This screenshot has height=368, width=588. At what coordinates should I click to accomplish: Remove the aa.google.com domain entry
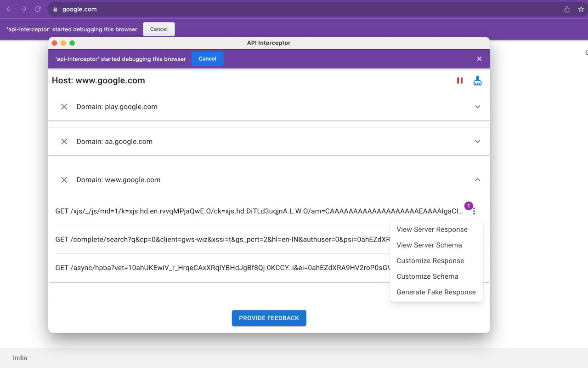pyautogui.click(x=64, y=142)
